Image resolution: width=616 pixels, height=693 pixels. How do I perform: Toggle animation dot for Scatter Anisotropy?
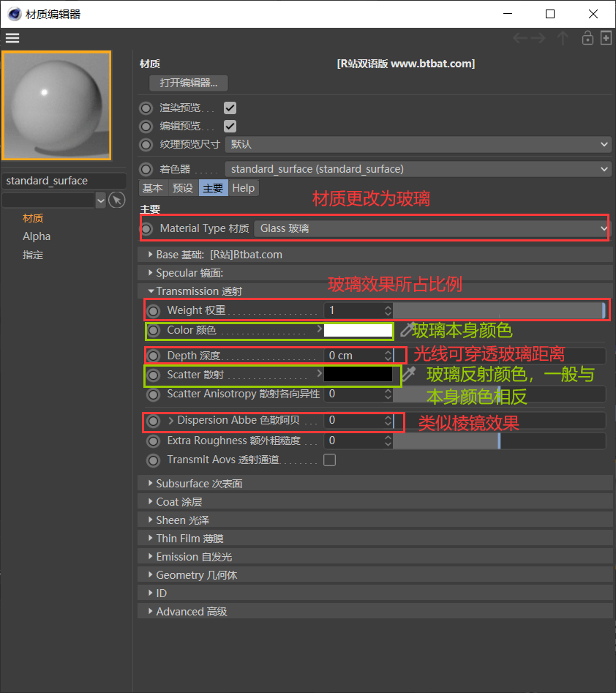pos(154,394)
